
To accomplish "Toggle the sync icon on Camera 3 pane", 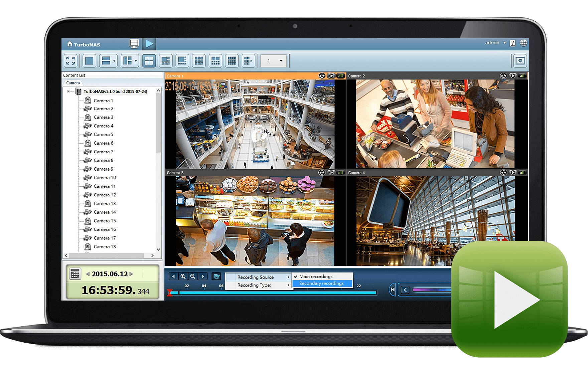I will tap(322, 173).
